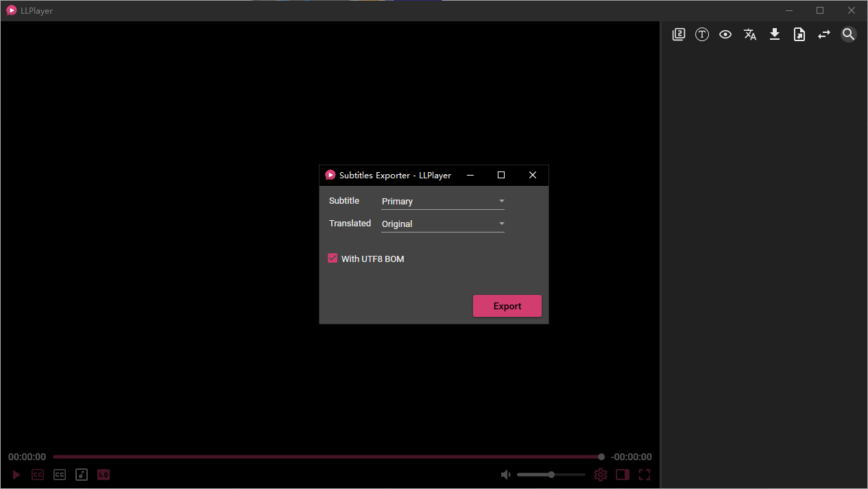Open settings via the gear icon
This screenshot has height=489, width=868.
pos(601,475)
